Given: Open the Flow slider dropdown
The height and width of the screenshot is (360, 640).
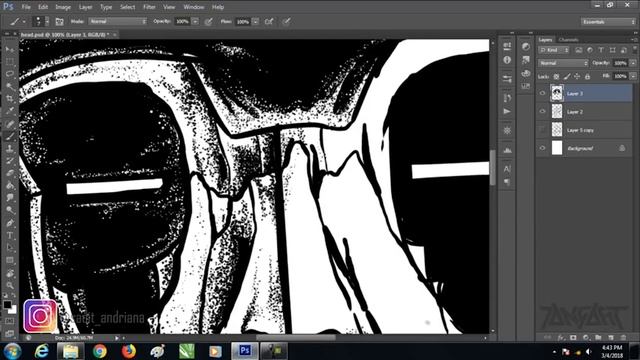Looking at the screenshot, I should [256, 22].
